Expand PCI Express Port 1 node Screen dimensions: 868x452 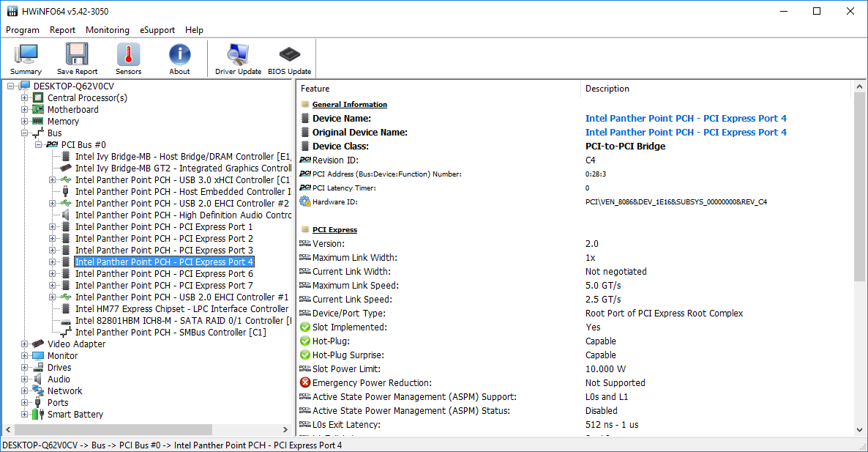(x=52, y=226)
